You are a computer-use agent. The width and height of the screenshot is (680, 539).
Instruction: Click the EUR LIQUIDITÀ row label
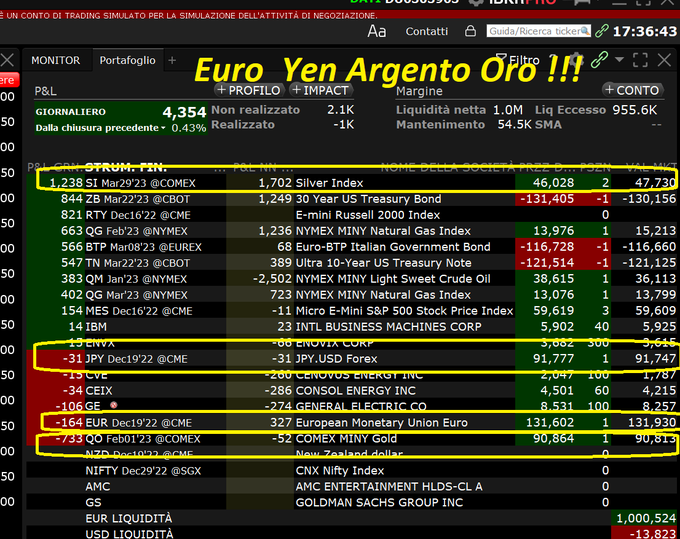[x=129, y=519]
